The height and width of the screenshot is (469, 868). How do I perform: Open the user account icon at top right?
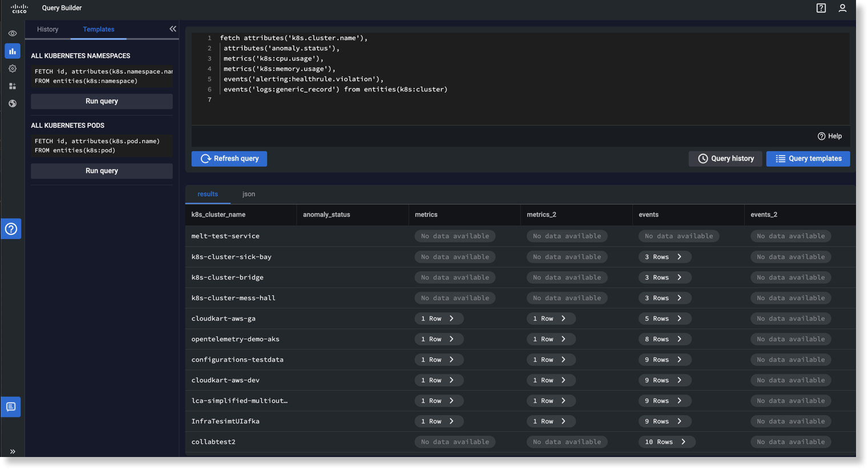pyautogui.click(x=842, y=8)
